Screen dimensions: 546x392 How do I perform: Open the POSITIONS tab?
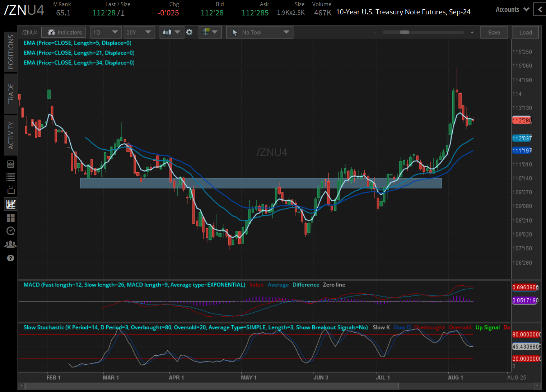click(x=10, y=52)
